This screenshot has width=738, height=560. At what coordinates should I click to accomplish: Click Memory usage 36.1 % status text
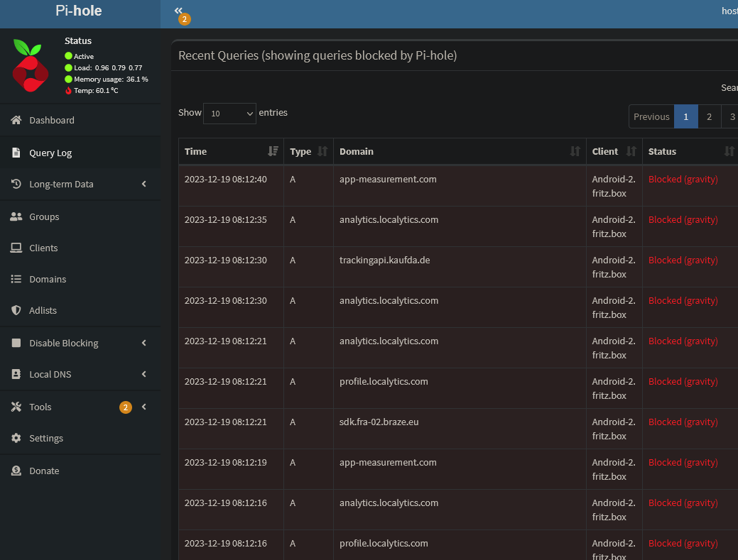(111, 79)
